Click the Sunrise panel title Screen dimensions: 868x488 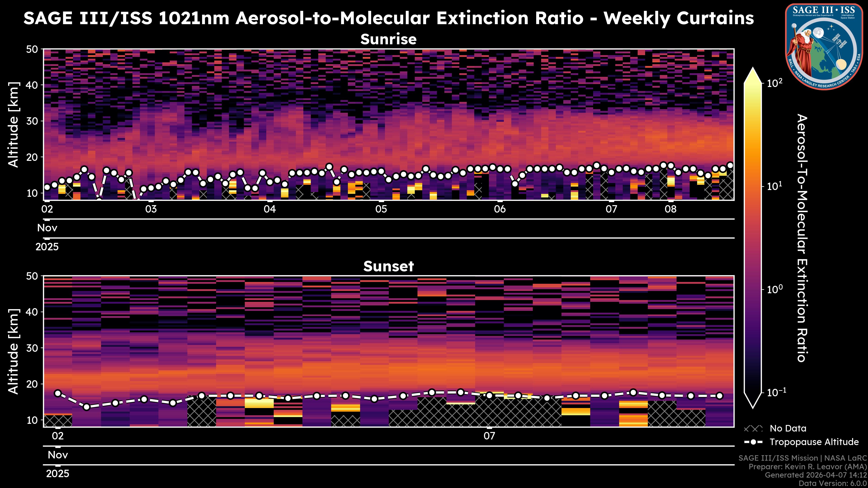388,39
